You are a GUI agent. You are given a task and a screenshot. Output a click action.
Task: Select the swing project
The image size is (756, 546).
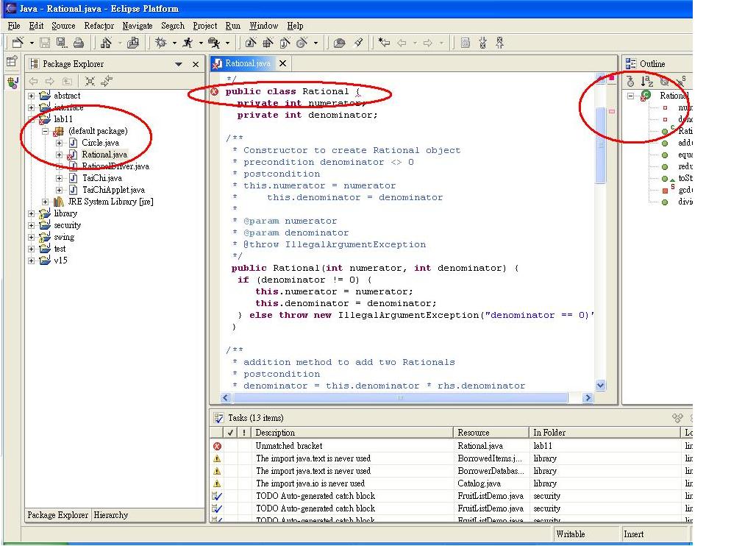[x=64, y=237]
